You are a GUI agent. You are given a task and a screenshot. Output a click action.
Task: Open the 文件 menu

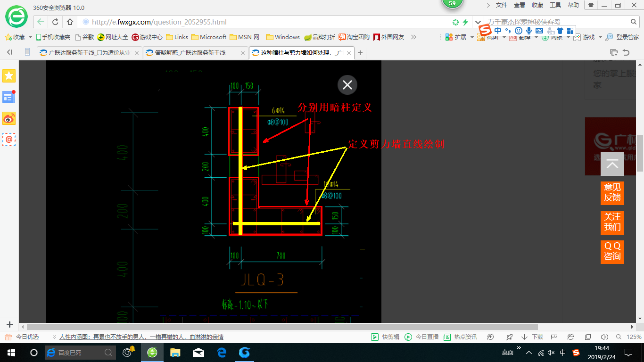[502, 5]
